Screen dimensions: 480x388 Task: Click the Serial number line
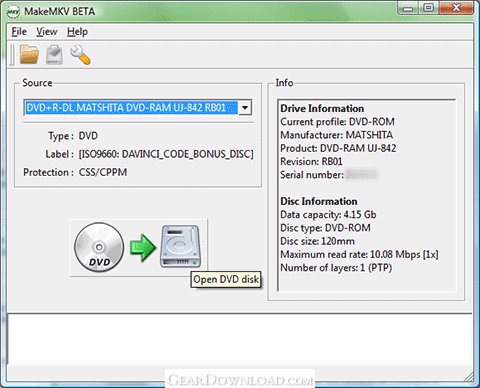(x=329, y=175)
